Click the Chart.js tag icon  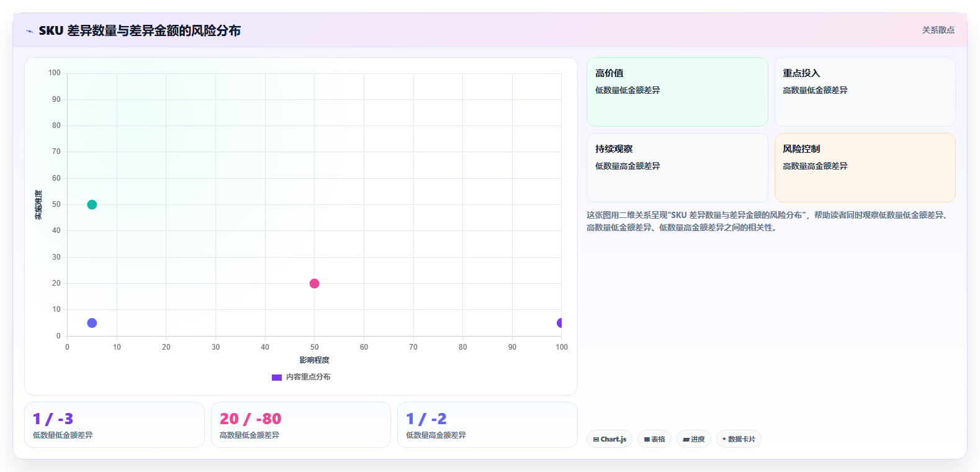[596, 439]
